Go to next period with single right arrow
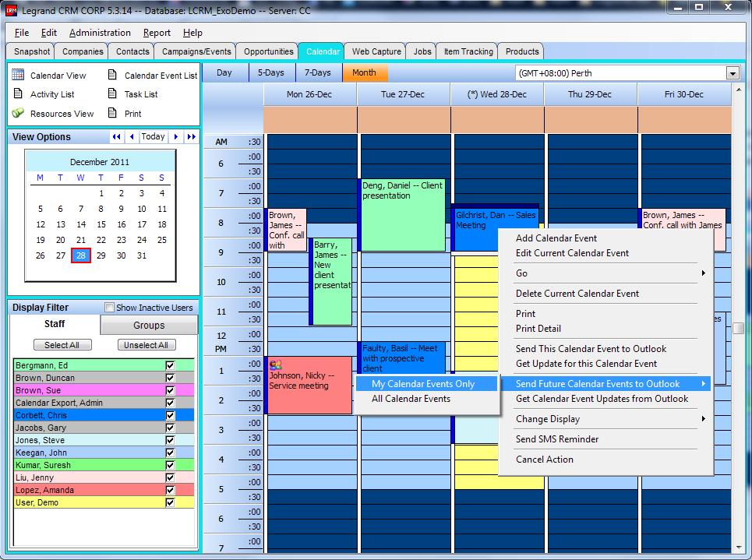The height and width of the screenshot is (560, 752). click(176, 136)
